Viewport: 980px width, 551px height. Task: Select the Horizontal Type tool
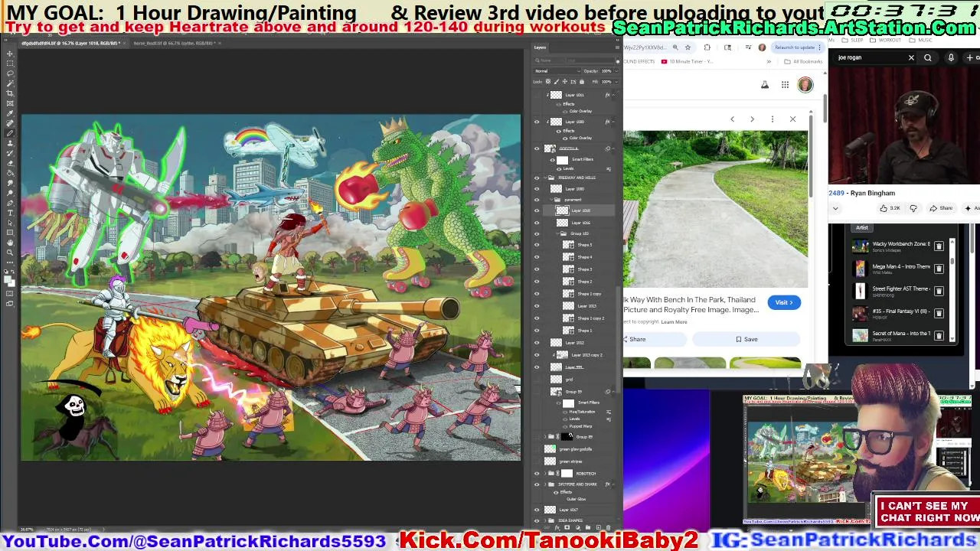click(10, 213)
